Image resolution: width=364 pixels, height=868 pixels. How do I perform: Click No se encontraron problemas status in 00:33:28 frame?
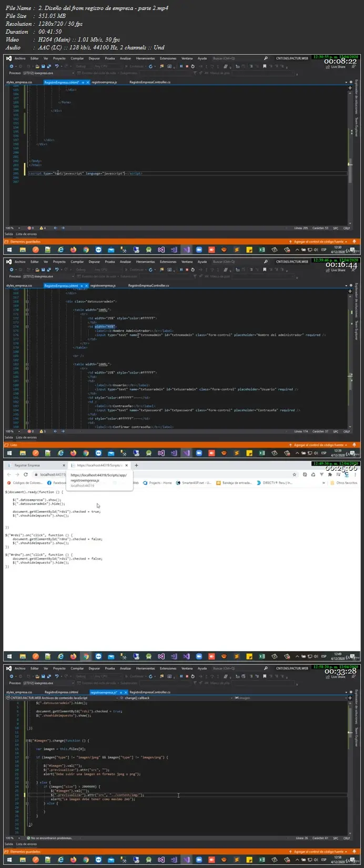point(50,838)
